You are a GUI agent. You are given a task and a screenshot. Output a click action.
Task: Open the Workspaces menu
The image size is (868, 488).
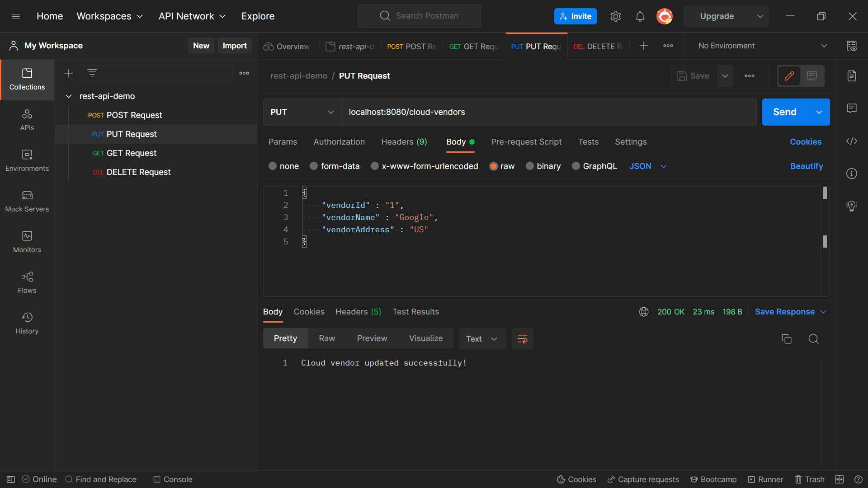[x=109, y=16]
